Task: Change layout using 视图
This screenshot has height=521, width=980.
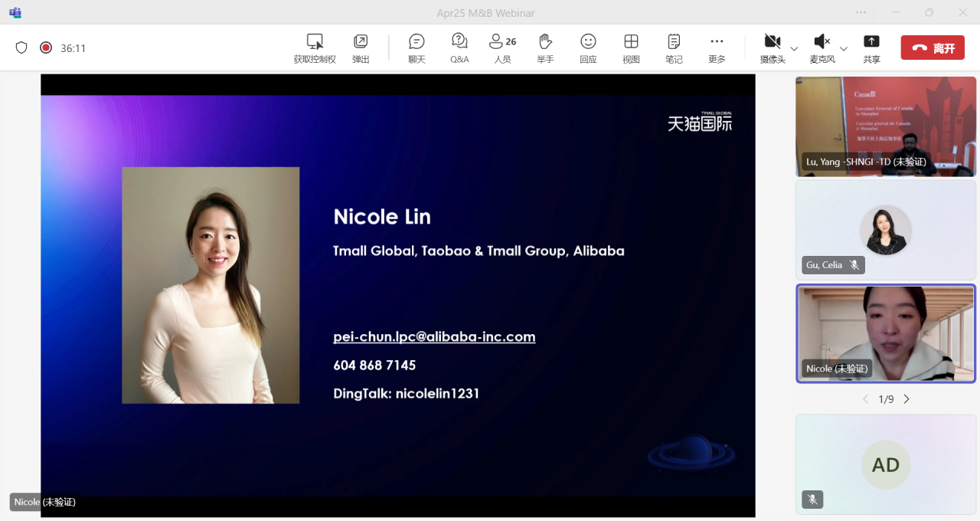Action: click(631, 48)
